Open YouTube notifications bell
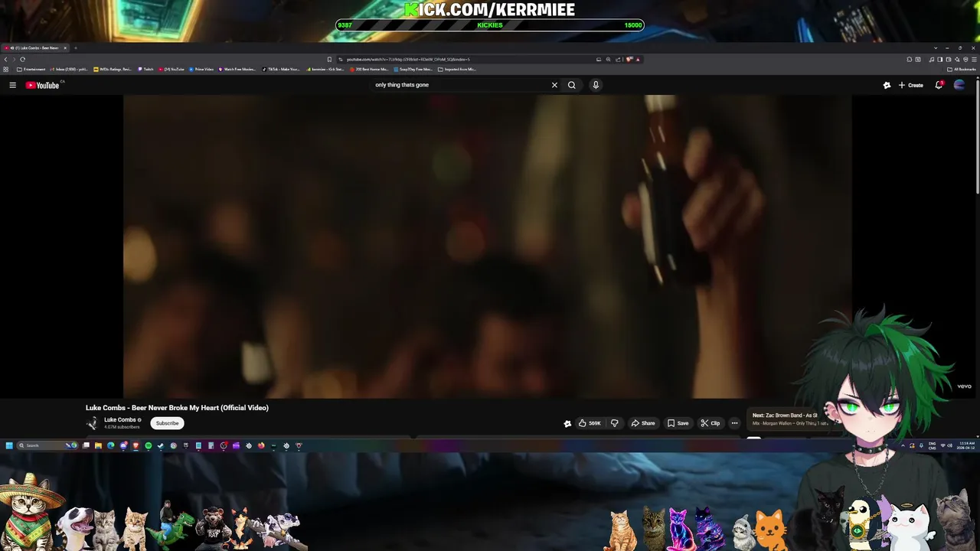 [x=939, y=85]
